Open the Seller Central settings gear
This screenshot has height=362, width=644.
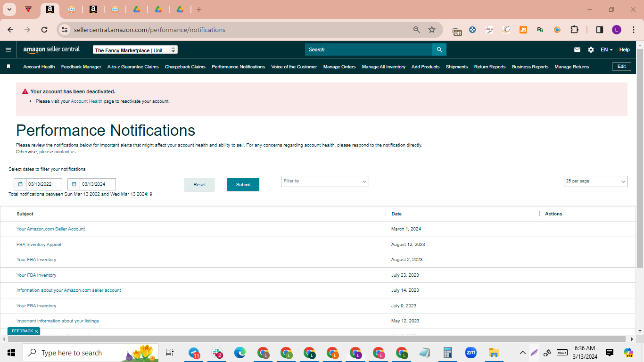(x=591, y=49)
